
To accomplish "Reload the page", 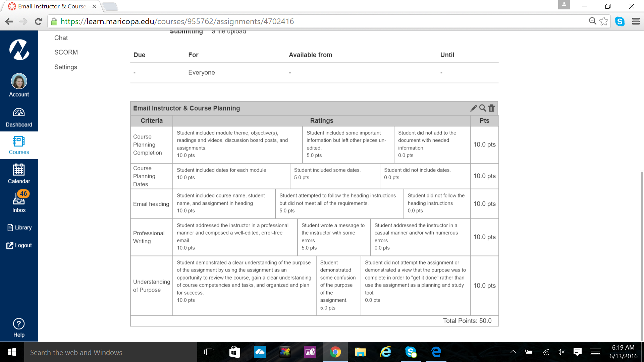I will [38, 21].
